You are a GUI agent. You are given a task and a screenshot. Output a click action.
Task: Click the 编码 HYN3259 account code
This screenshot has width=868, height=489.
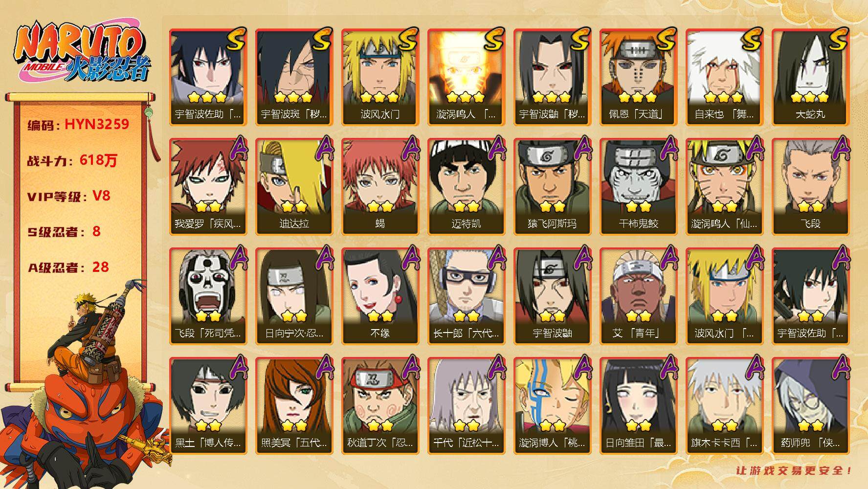click(78, 124)
